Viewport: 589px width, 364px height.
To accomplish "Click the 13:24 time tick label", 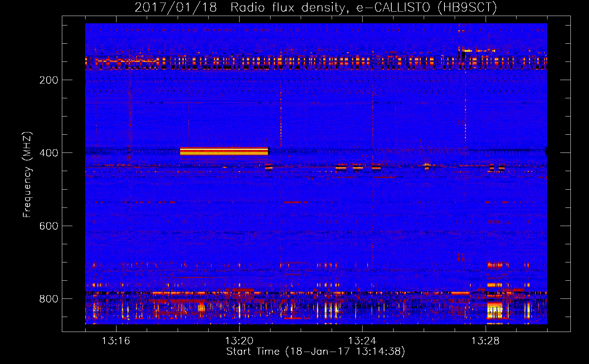I will [x=362, y=341].
